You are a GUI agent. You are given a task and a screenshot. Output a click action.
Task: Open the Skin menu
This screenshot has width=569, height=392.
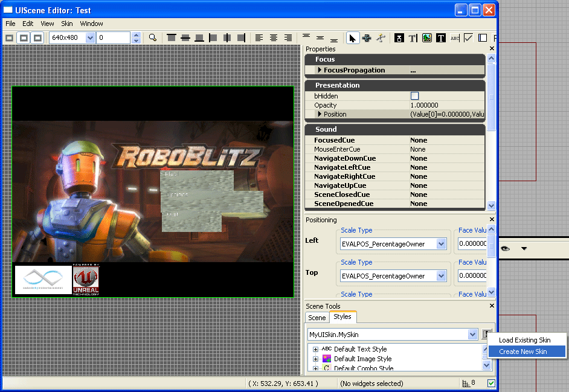click(66, 24)
